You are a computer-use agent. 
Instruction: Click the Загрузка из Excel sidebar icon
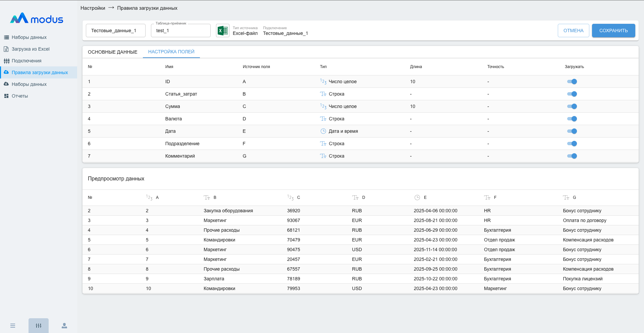[6, 49]
